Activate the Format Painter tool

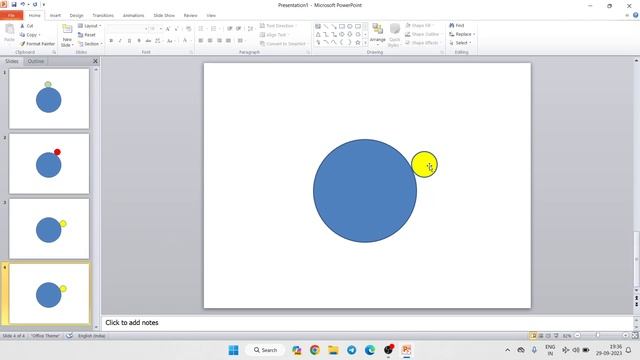(37, 44)
